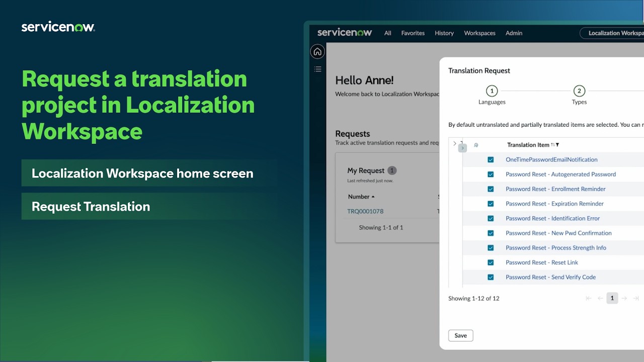Click page number 1 in pagination
Screen dimensions: 644x362
click(612, 298)
